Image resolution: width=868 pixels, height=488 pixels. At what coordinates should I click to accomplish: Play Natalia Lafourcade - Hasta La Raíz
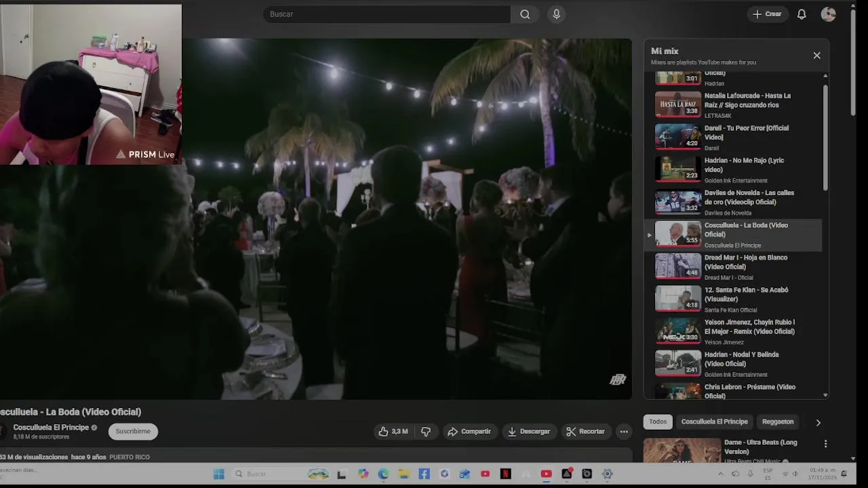coord(732,105)
